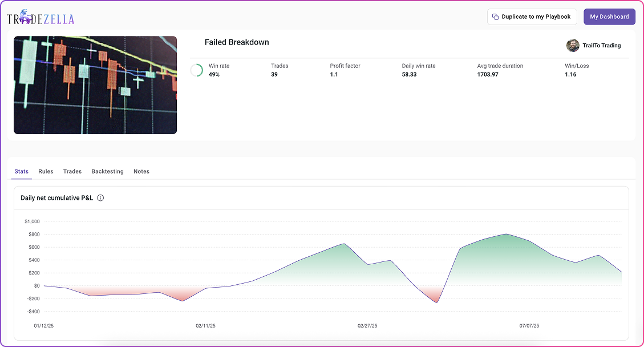Click the info icon beside Daily net cumulative P&L

pyautogui.click(x=100, y=198)
